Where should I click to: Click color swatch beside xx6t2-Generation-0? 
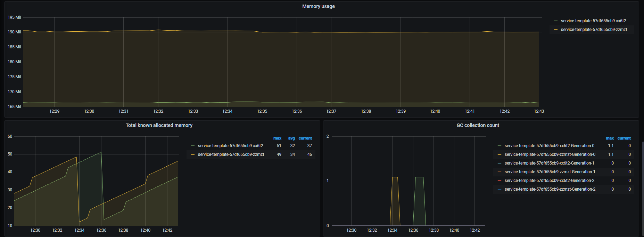499,146
